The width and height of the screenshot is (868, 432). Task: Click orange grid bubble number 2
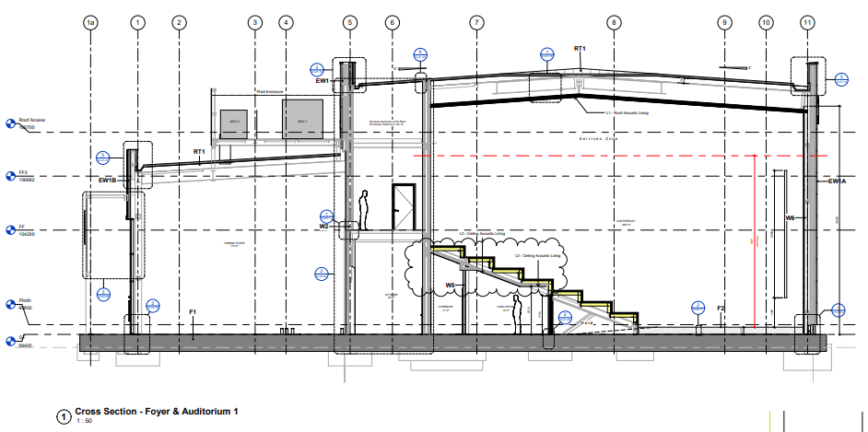pos(179,21)
